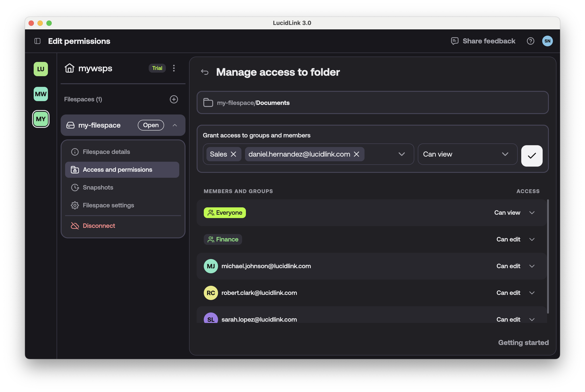Click the SL avatar
585x392 pixels.
coord(211,318)
